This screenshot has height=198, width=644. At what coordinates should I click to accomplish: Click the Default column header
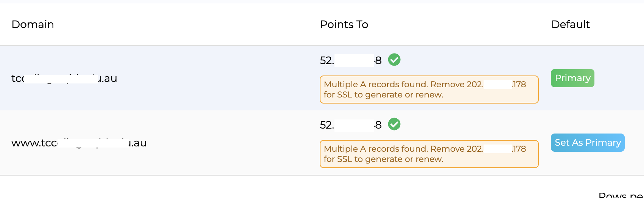tap(570, 25)
